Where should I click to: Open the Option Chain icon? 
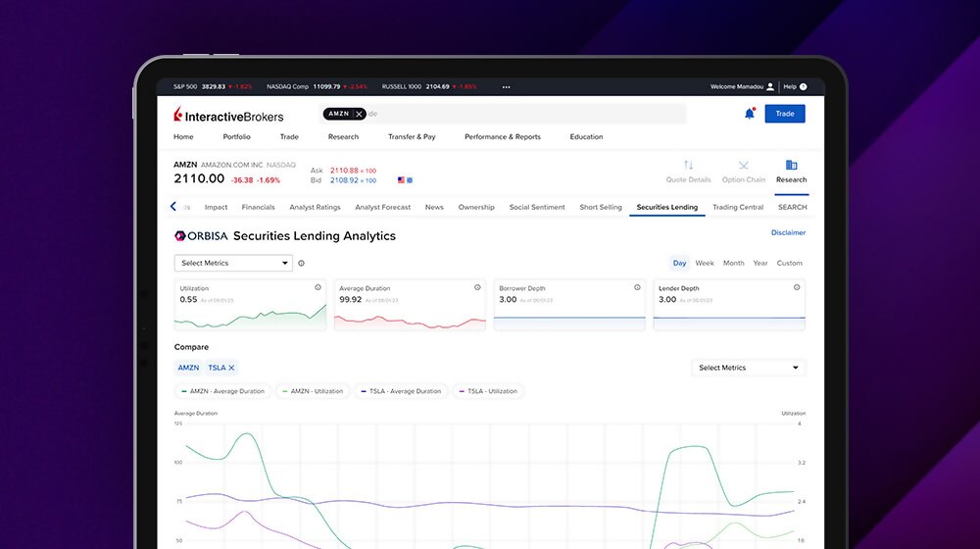click(743, 166)
